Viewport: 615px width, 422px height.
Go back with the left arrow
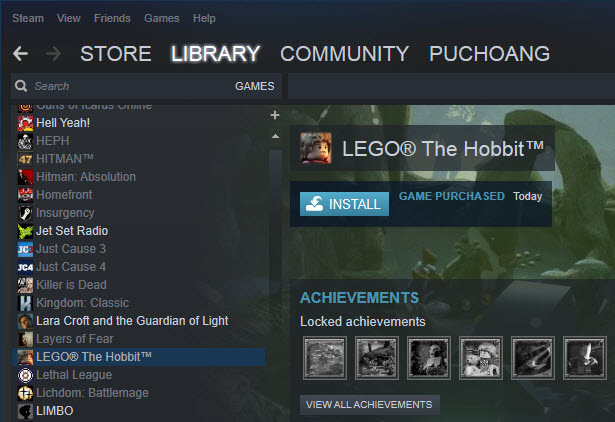coord(20,54)
